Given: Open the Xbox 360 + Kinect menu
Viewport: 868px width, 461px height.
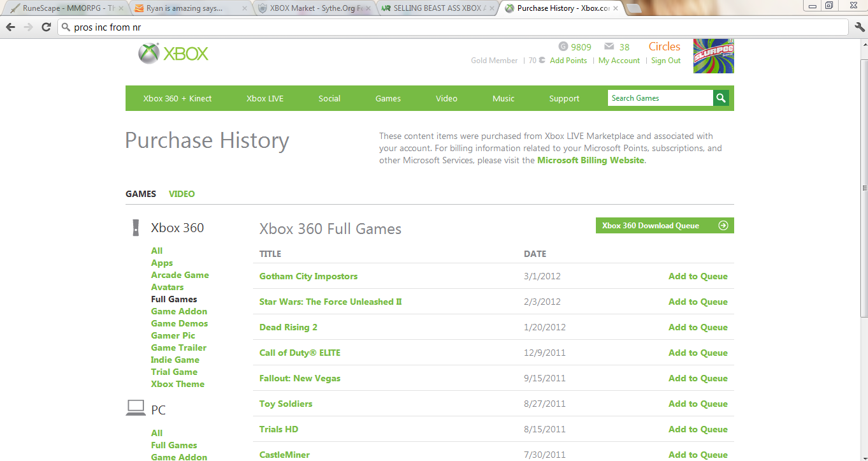Looking at the screenshot, I should pyautogui.click(x=177, y=98).
